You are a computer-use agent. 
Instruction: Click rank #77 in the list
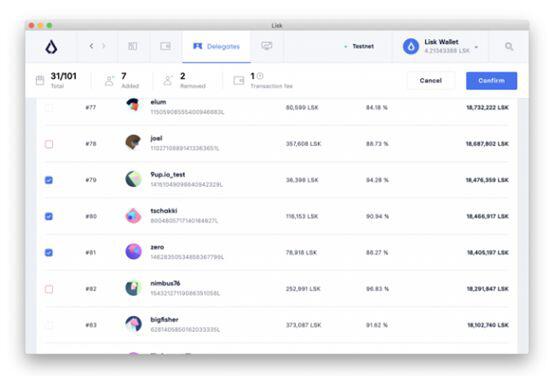click(91, 107)
